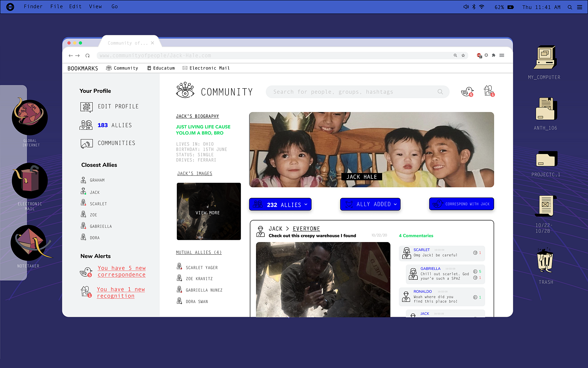
Task: Click the Everyone audience link on post
Action: [306, 229]
